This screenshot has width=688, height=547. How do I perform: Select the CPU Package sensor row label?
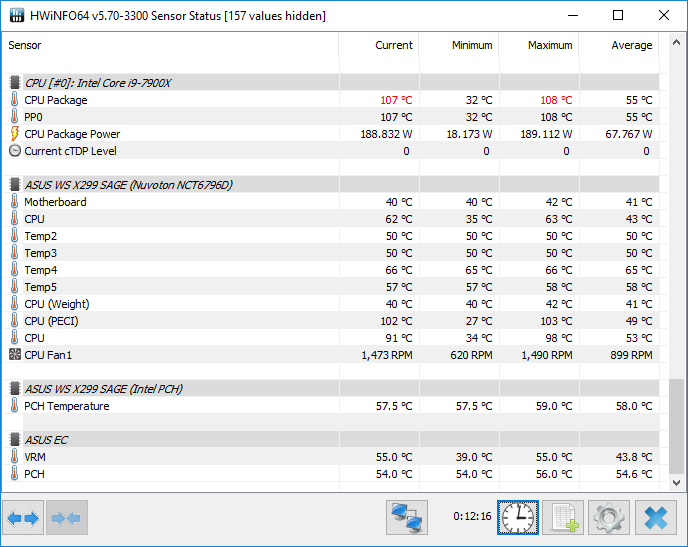tap(56, 100)
